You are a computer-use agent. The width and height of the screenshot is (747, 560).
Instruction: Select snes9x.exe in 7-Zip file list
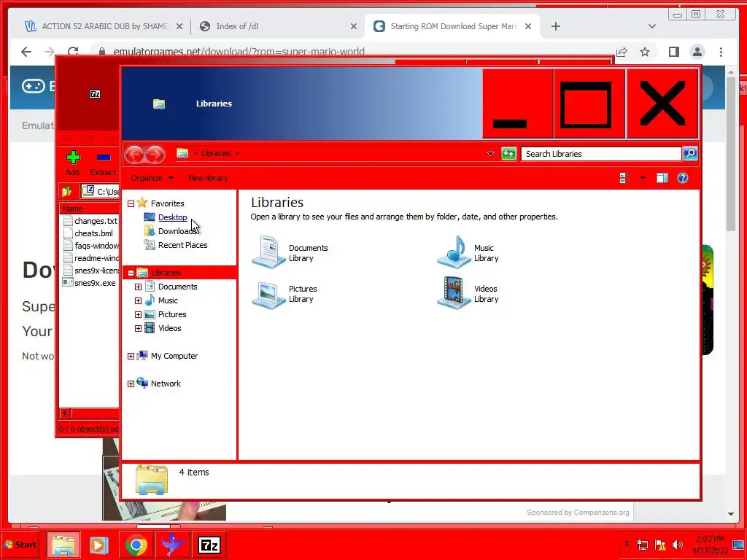(95, 283)
